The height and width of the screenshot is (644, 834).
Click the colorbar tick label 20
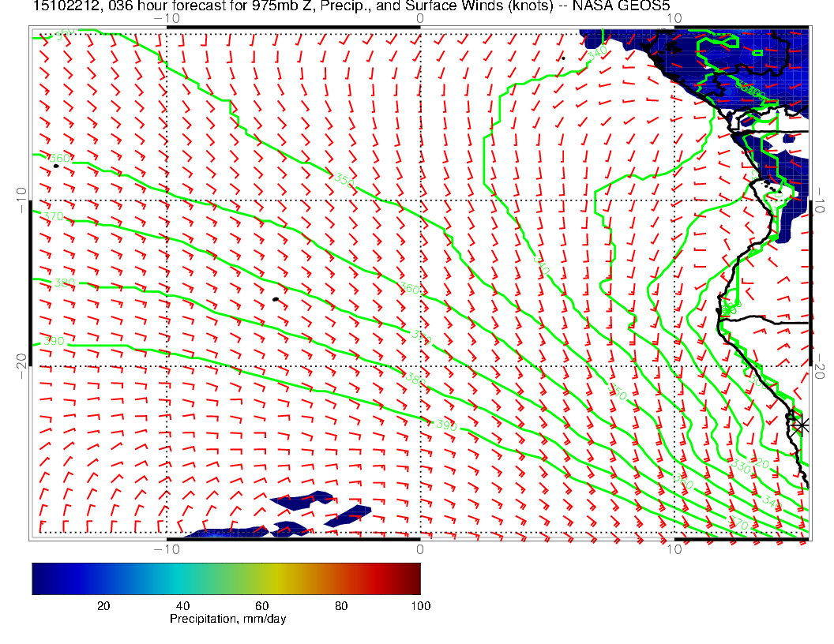click(103, 606)
